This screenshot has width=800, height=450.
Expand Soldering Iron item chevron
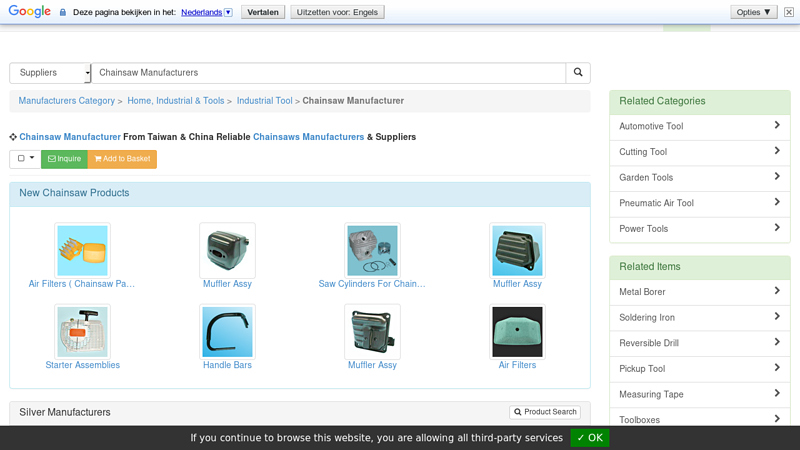pos(777,316)
